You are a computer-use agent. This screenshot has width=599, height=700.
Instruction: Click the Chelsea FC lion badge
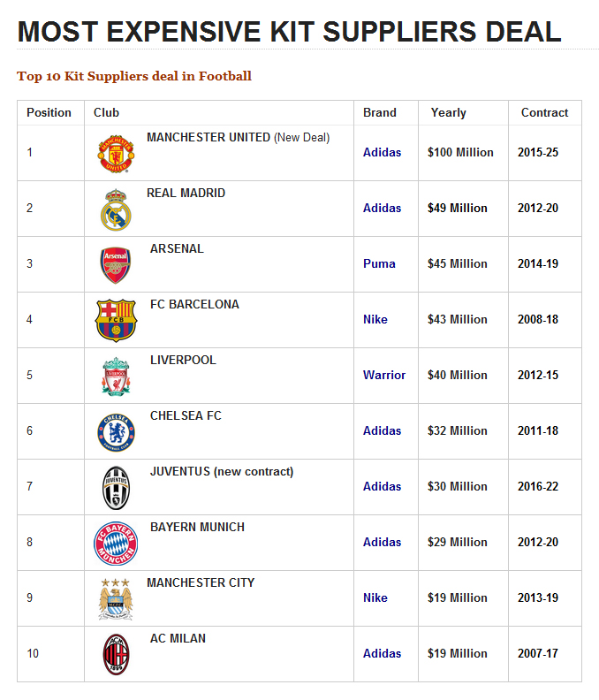pyautogui.click(x=116, y=432)
